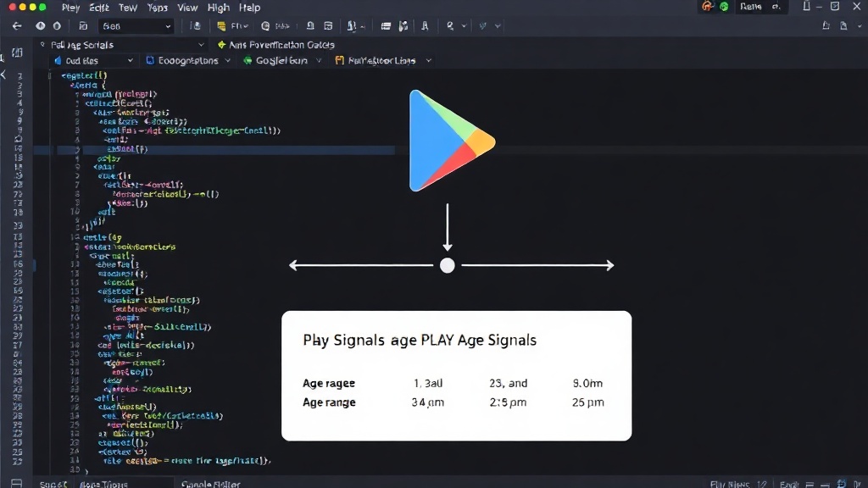Click the green circle icon in title bar
868x488 pixels.
(x=724, y=7)
